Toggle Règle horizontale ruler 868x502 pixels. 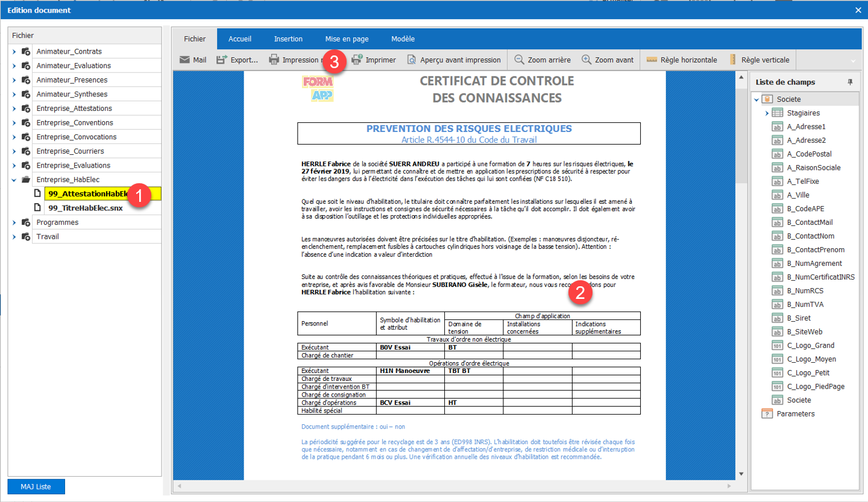click(x=682, y=60)
